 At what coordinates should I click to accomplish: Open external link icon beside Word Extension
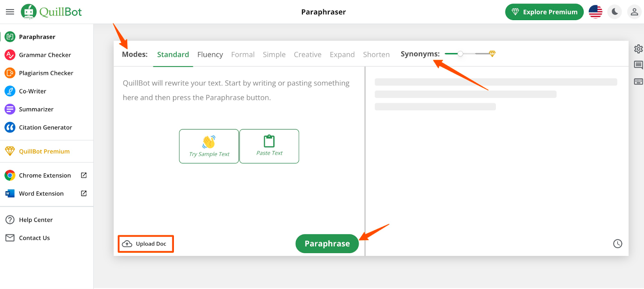click(x=84, y=193)
